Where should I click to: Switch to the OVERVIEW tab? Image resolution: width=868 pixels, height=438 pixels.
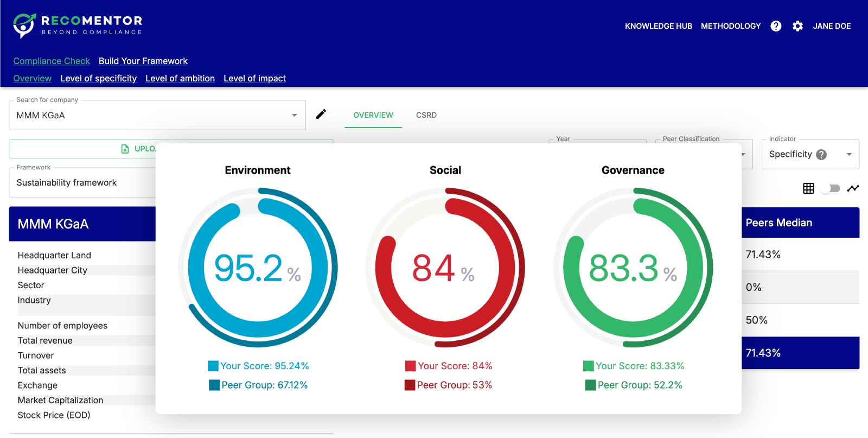[x=373, y=115]
